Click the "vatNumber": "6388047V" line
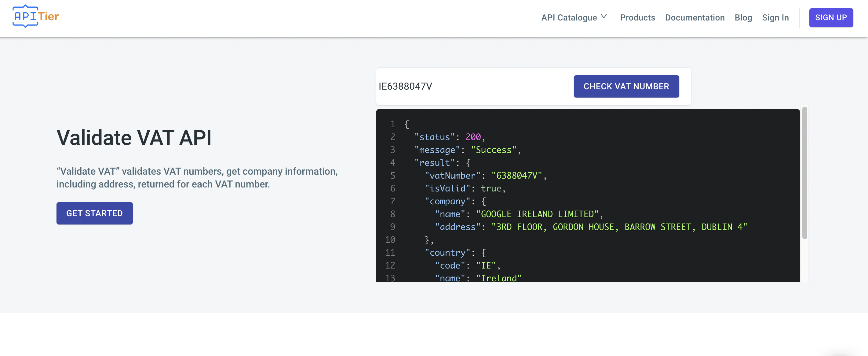The image size is (868, 356). (486, 176)
